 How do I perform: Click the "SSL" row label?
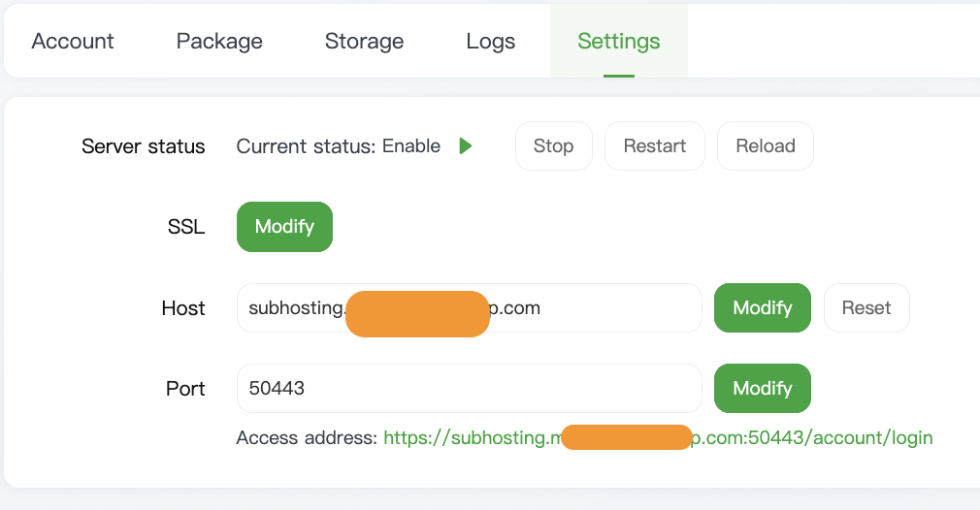(x=186, y=227)
